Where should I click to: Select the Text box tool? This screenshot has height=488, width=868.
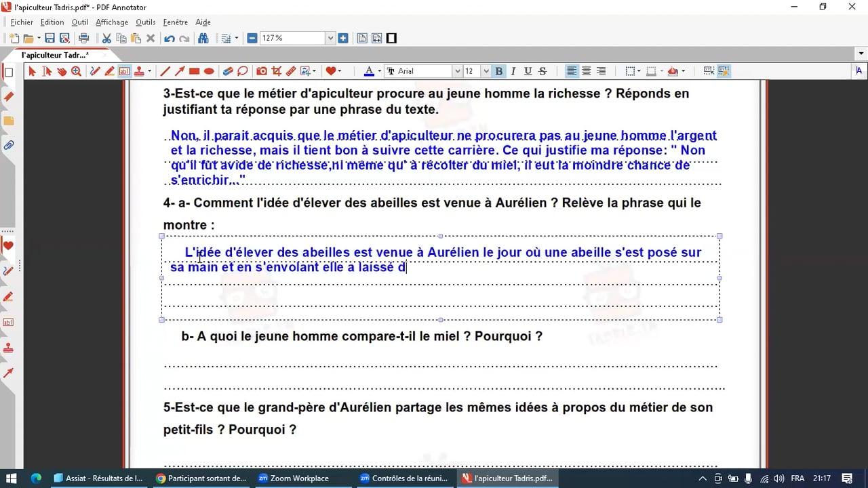tap(124, 71)
